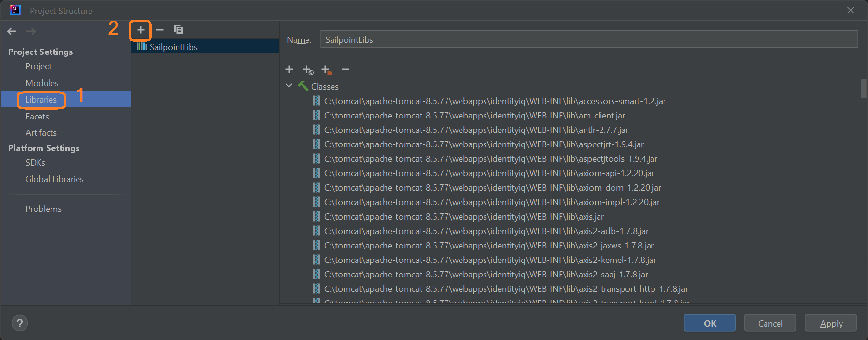The image size is (868, 340).
Task: Open Project settings page
Action: pos(38,66)
